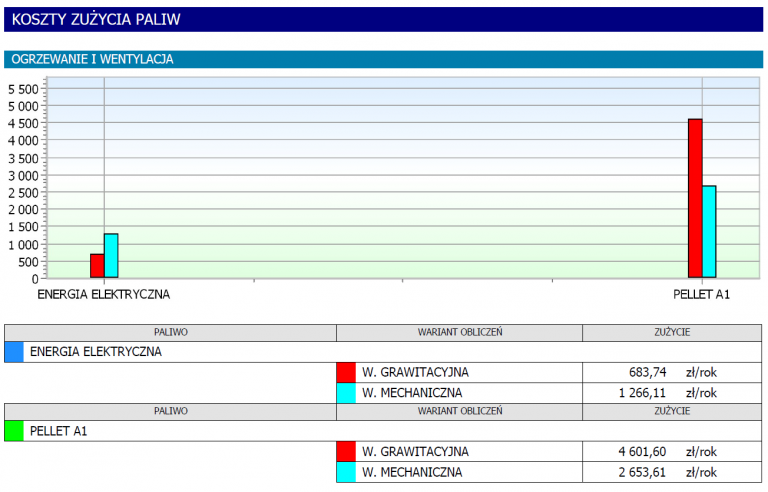The height and width of the screenshot is (492, 768).
Task: Select the ENERGIA ELEKTRYCZNA table row
Action: coord(383,352)
